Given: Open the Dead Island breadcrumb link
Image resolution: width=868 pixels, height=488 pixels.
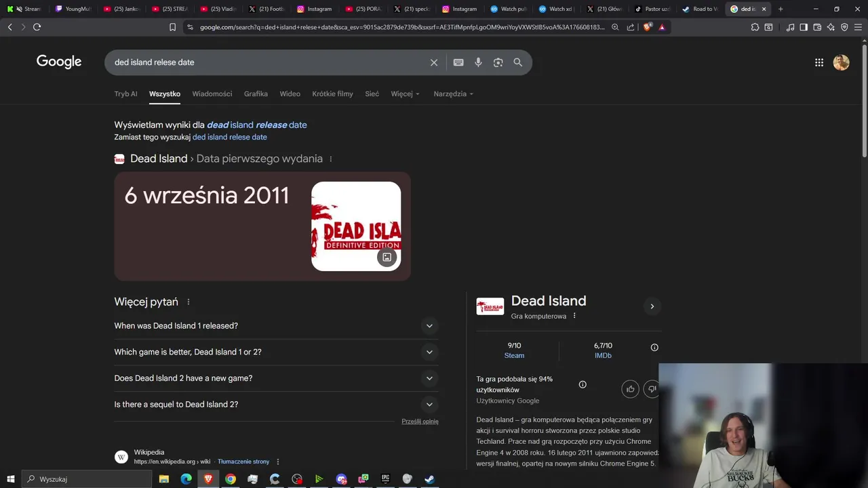Looking at the screenshot, I should coord(159,159).
